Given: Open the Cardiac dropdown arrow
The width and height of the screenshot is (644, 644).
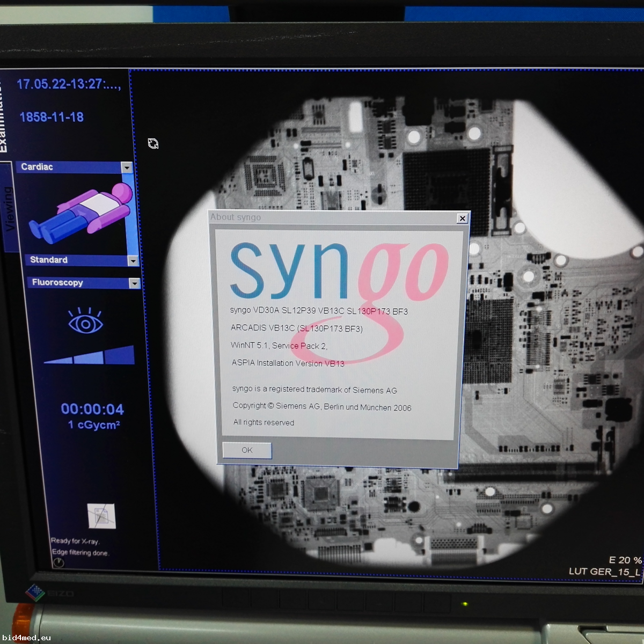Looking at the screenshot, I should (127, 167).
